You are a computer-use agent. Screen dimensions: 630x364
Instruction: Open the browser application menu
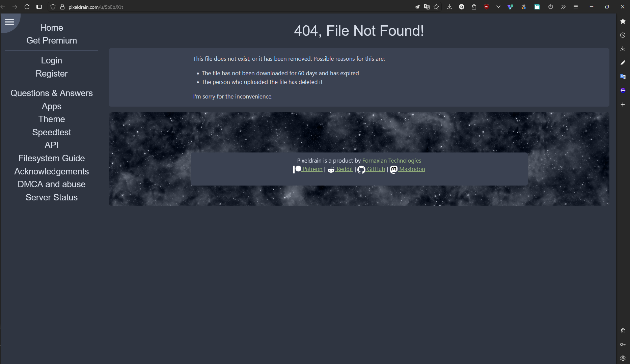click(576, 7)
